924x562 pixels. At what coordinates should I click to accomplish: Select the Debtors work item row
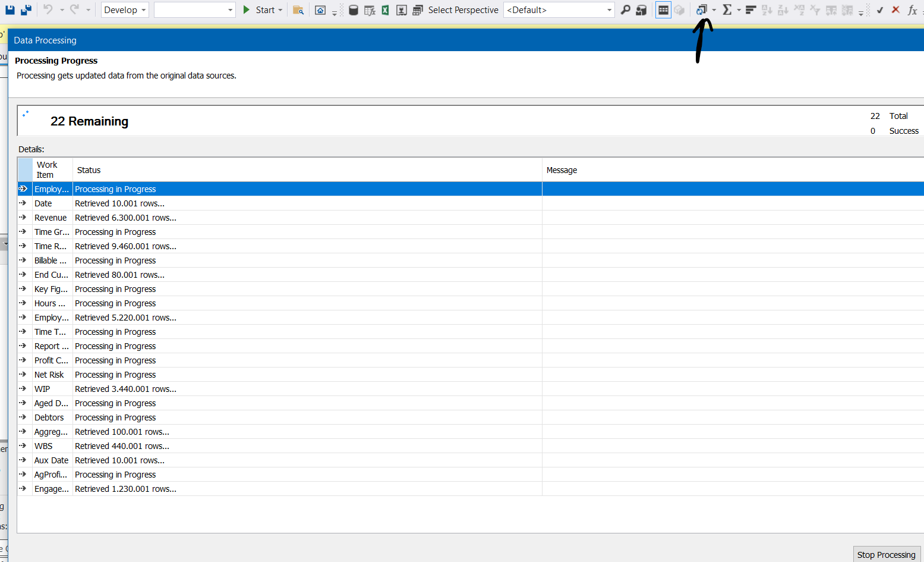pos(471,417)
